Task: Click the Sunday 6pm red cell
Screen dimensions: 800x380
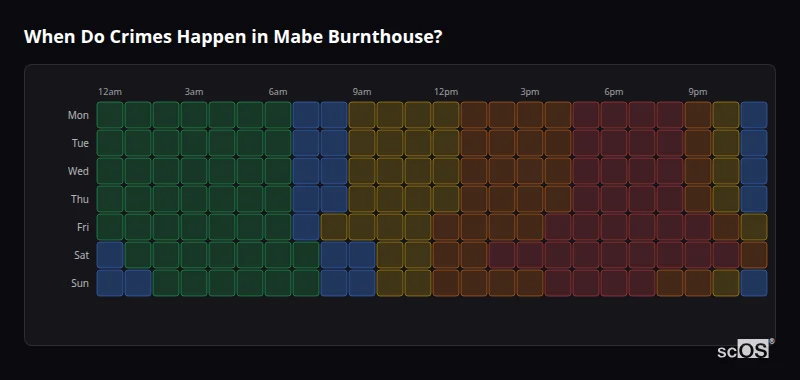Action: tap(614, 283)
